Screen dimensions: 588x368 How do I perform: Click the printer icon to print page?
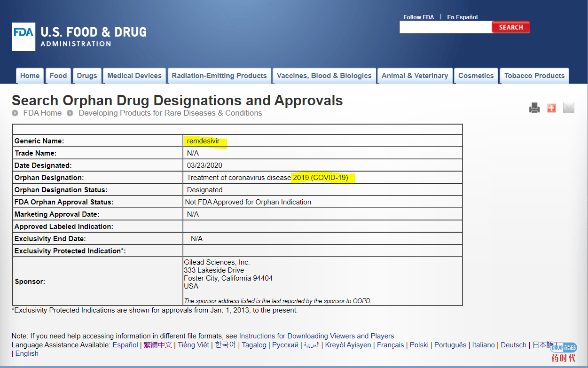coord(534,108)
